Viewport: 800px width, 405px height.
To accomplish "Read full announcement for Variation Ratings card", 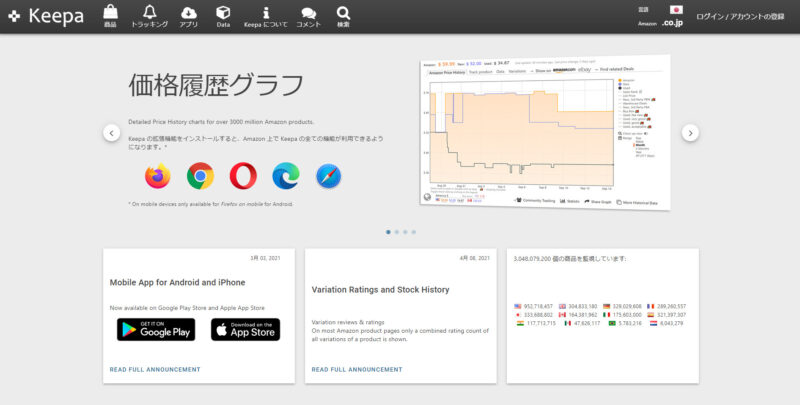I will pyautogui.click(x=357, y=369).
